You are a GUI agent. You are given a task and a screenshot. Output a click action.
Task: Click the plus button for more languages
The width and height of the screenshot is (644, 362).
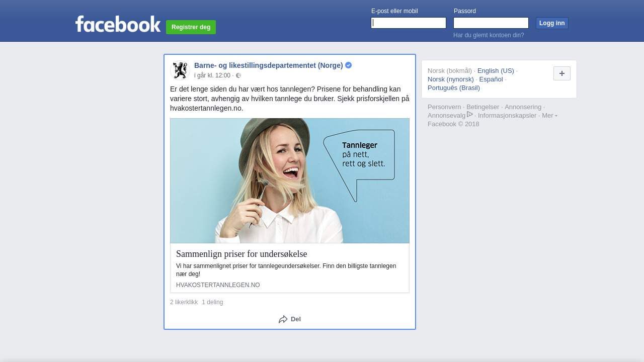561,73
